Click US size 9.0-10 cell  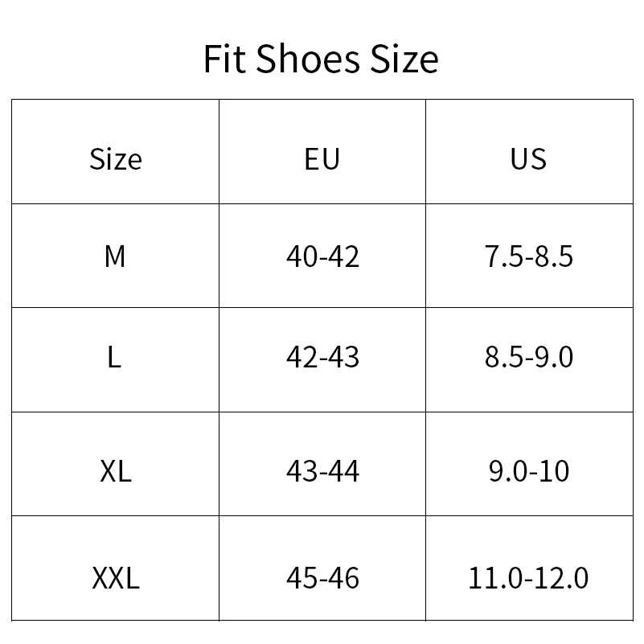528,470
